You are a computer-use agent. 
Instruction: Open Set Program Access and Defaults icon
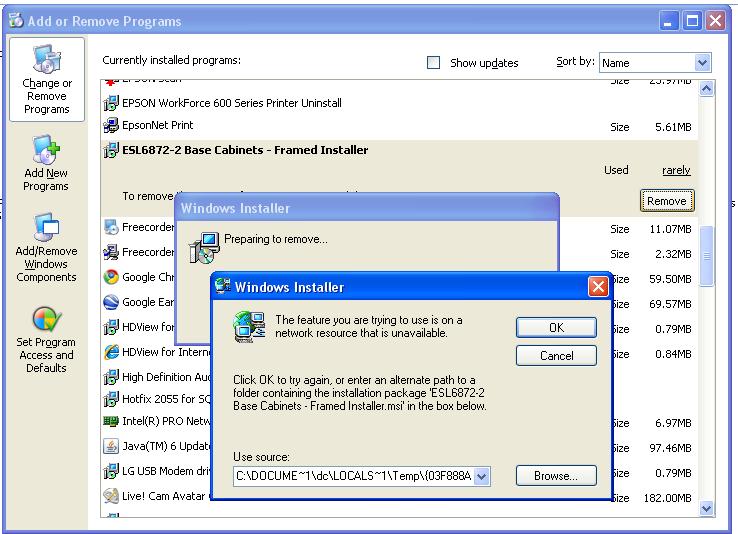point(46,319)
